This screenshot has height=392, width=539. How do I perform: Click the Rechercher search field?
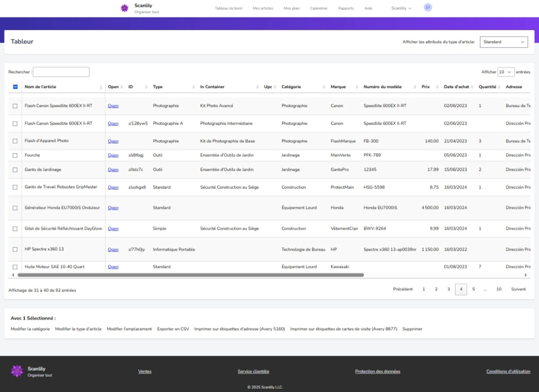click(x=61, y=72)
